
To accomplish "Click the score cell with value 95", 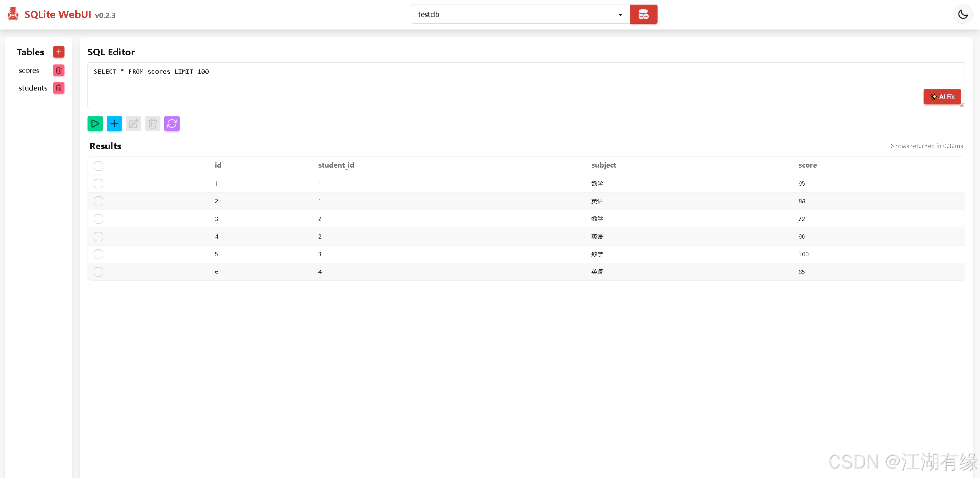I will point(802,183).
